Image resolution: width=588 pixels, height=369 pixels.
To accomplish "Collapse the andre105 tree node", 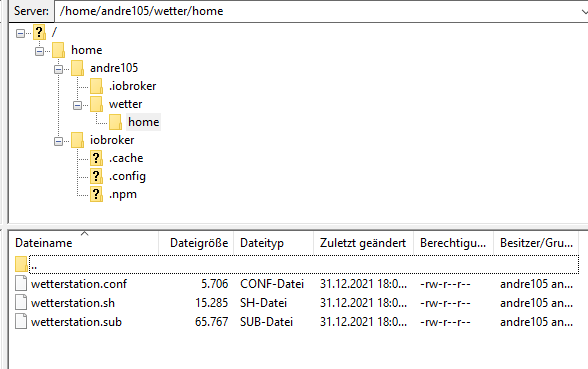I will coord(58,69).
